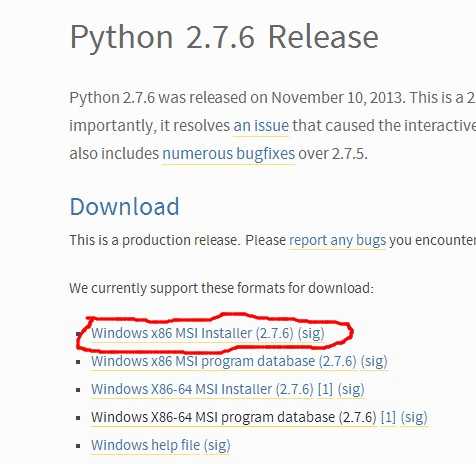Download Windows X86-64 MSI Installer (2.7.6)
Viewport: 476px width, 464px height.
[202, 389]
